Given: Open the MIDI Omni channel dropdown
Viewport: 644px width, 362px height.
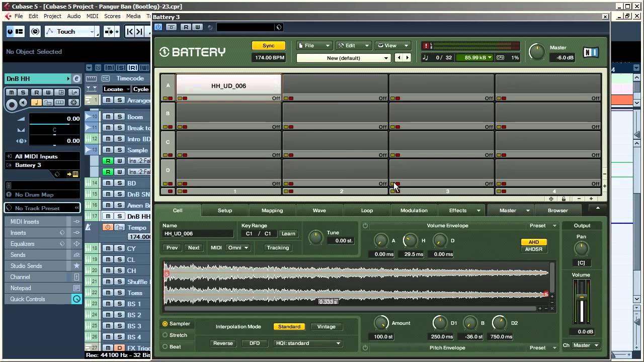Looking at the screenshot, I should pos(238,248).
